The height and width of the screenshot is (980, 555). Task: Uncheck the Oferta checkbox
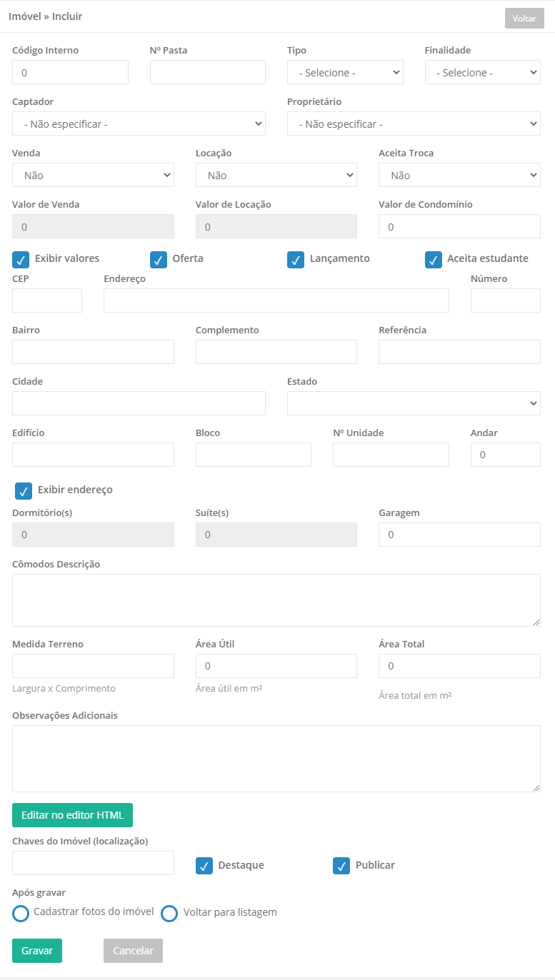tap(159, 260)
